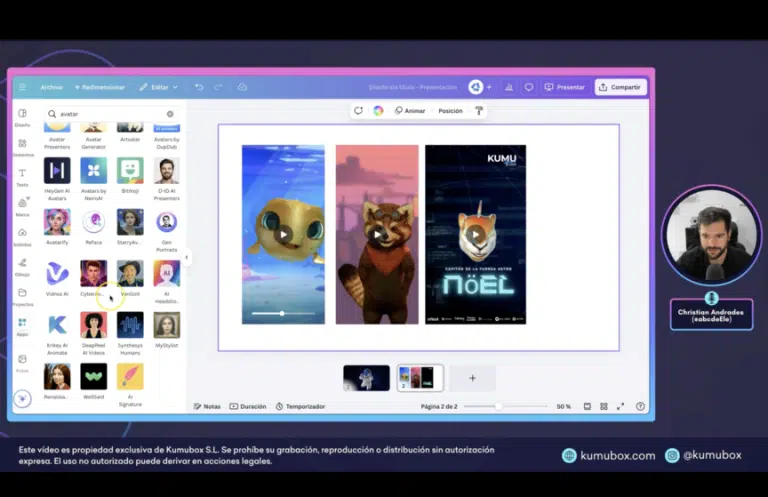Open the Vidnoz AI app
The image size is (768, 497).
pyautogui.click(x=57, y=278)
